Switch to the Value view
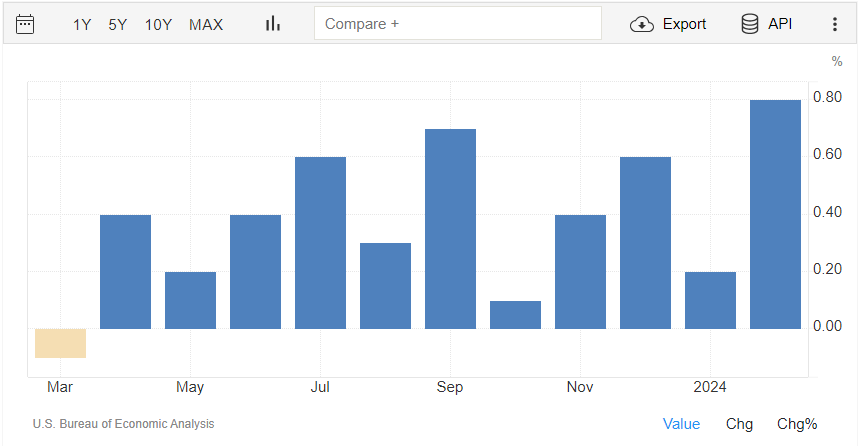Screen dimensions: 858x446 [681, 424]
